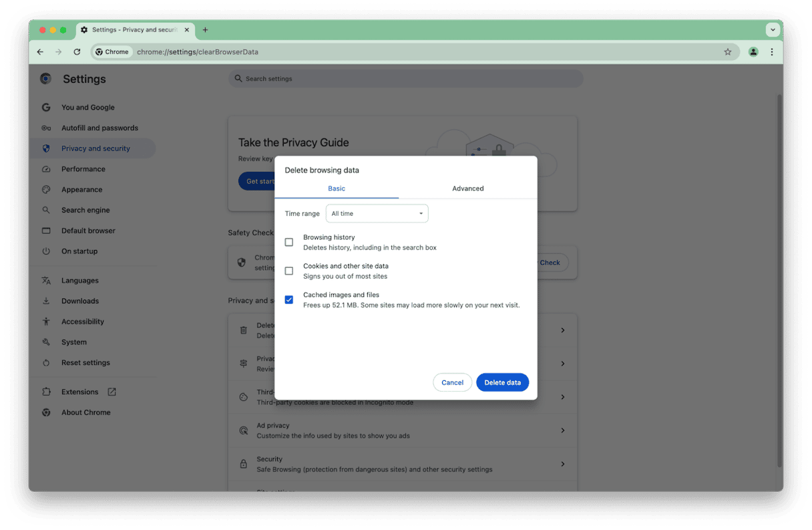This screenshot has width=812, height=530.
Task: Close the Settings tab
Action: click(187, 29)
